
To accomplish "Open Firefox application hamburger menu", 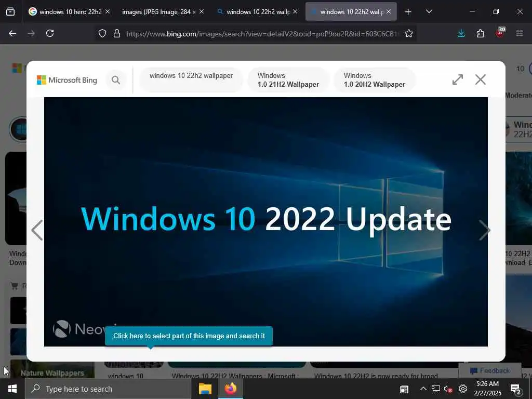I will pos(520,33).
